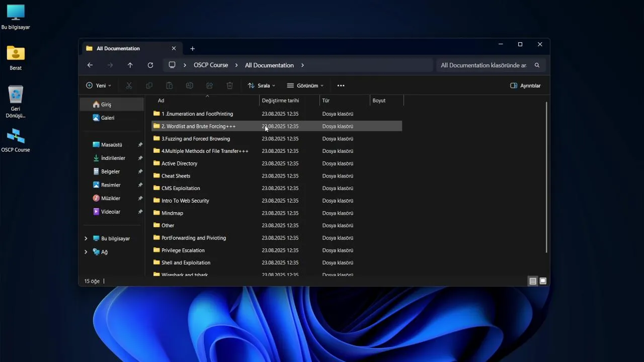Open Bu bilgisayar desktop icon

tap(16, 17)
